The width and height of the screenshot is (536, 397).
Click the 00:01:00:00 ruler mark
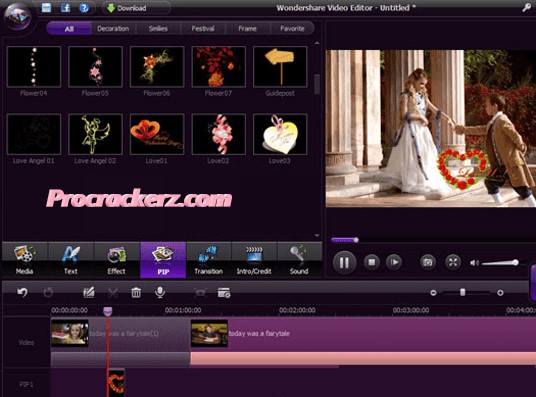[x=183, y=310]
